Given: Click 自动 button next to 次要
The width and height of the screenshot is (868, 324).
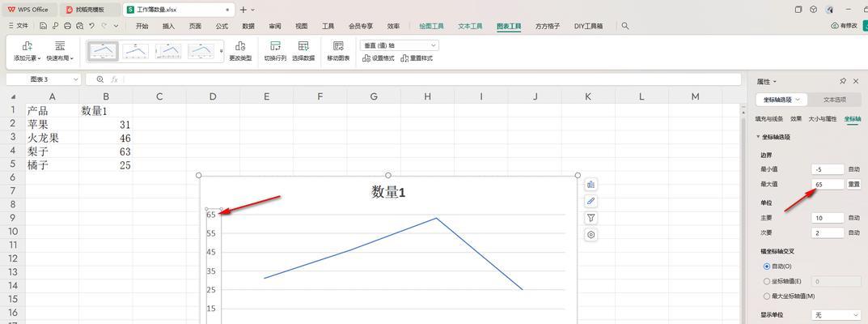Looking at the screenshot, I should tap(853, 232).
